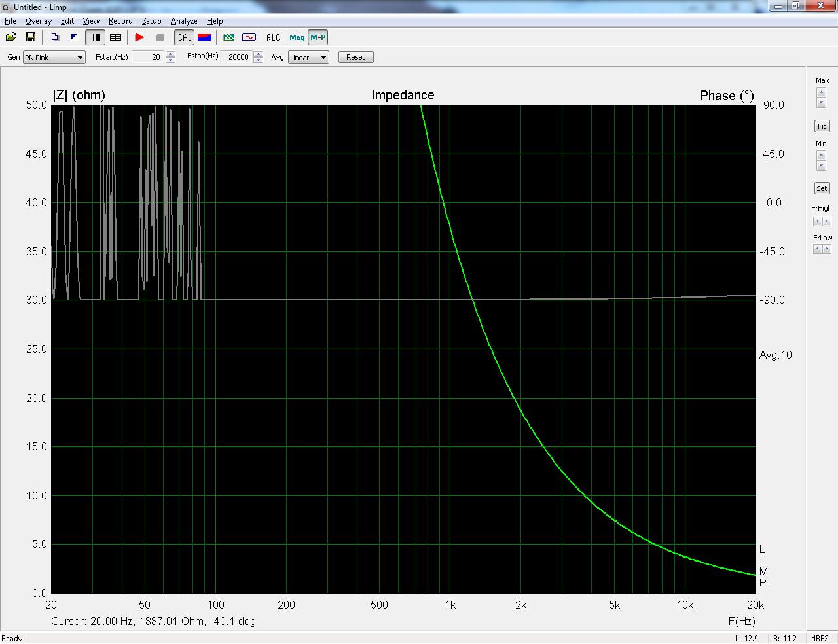Click the 'Phase (°)' axis label
This screenshot has width=838, height=644.
[727, 96]
